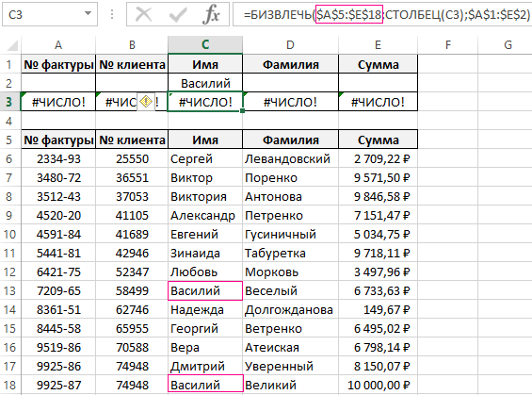Expand the Name Box dropdown arrow

[x=88, y=13]
